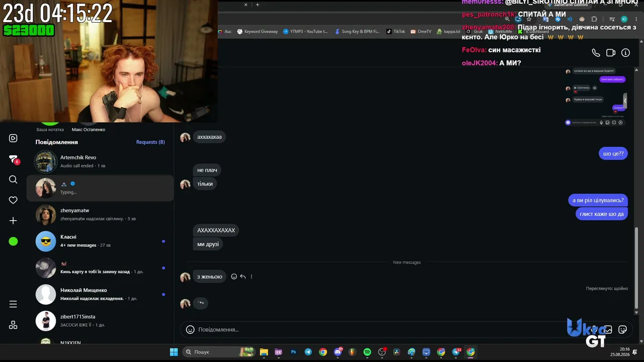Open OBS Studio from the taskbar
Viewport: 644px width, 362px height.
point(382,352)
